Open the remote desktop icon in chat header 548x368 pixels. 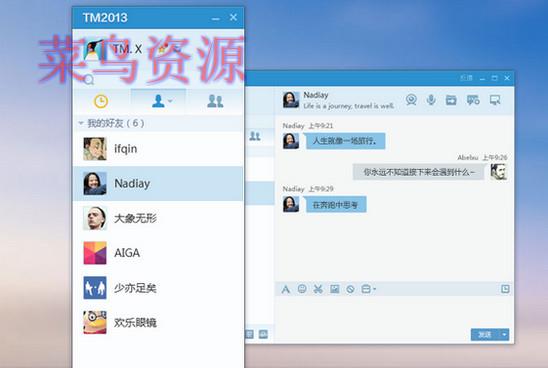[x=473, y=100]
